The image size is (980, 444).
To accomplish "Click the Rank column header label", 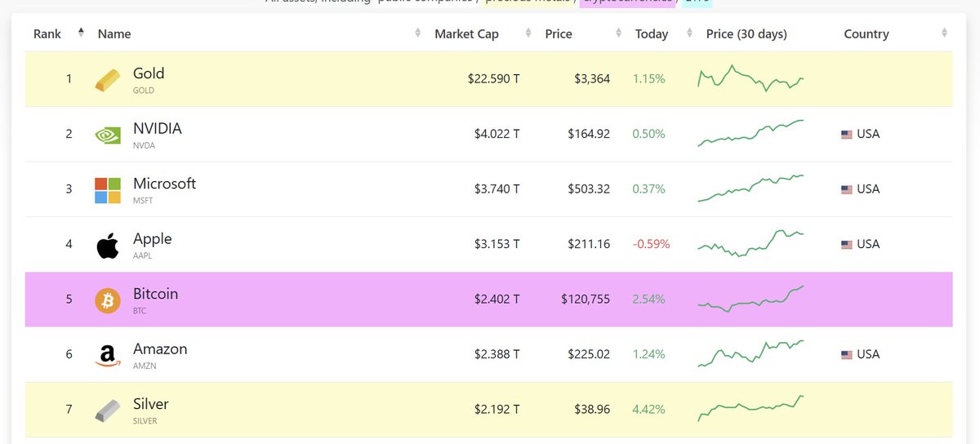I will click(x=47, y=33).
